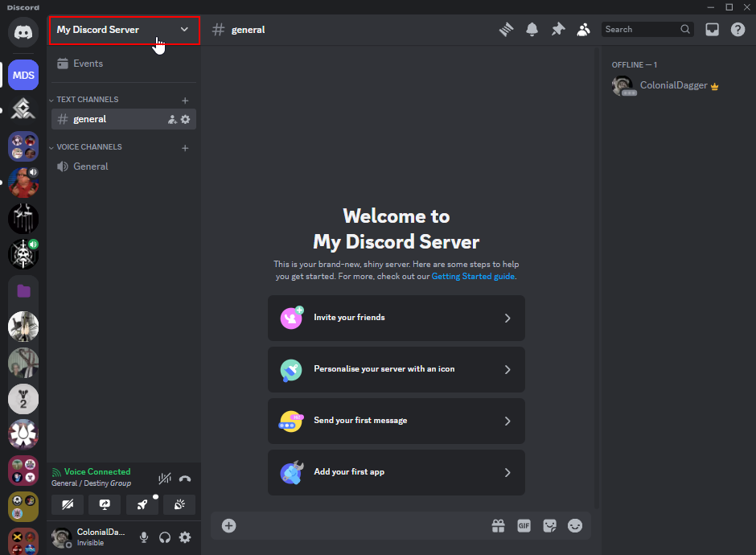Open Personalise your server with an icon
This screenshot has width=756, height=555.
(396, 369)
